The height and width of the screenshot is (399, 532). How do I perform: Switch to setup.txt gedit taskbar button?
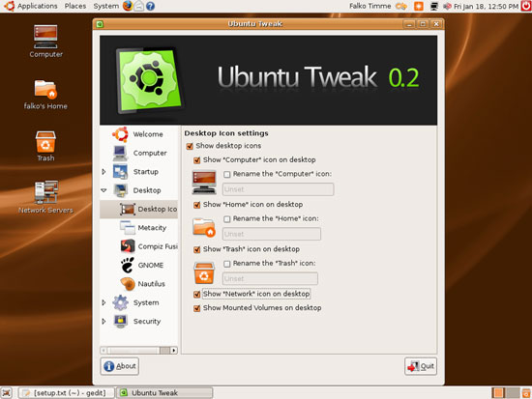(67, 393)
